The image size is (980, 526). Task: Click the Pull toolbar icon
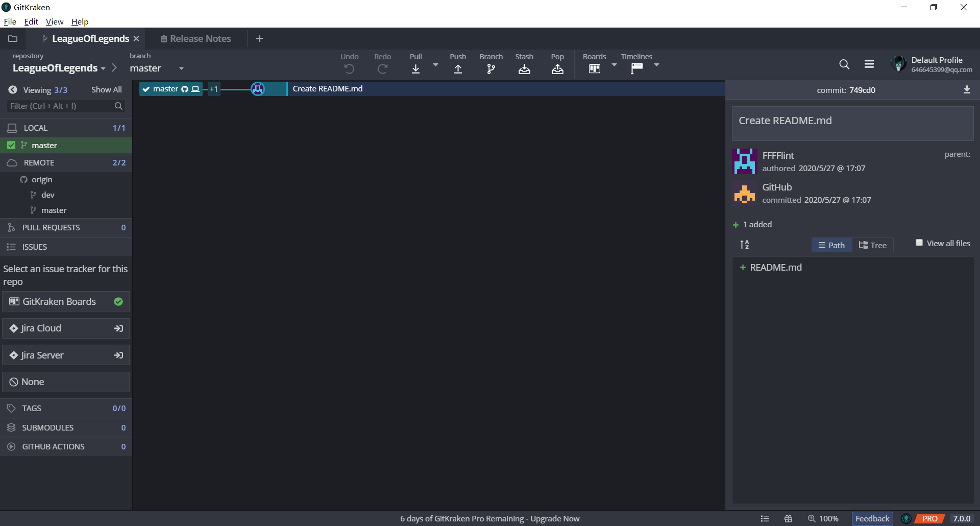coord(415,69)
